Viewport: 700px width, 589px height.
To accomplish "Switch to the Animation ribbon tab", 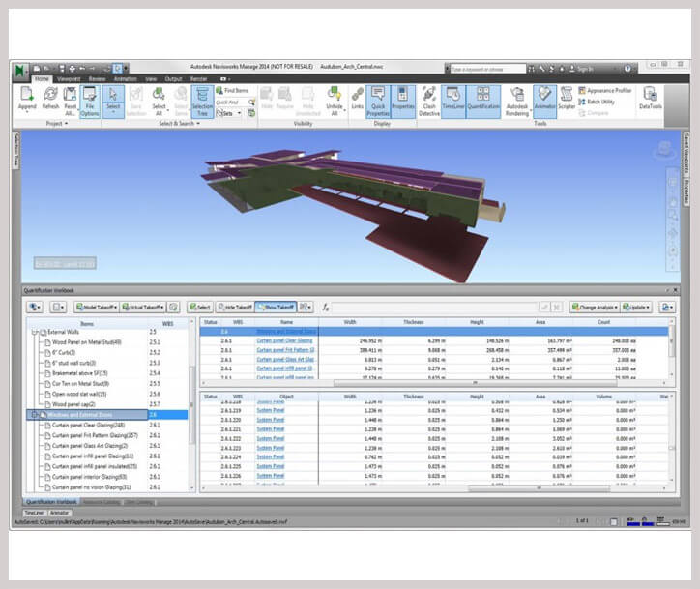I will click(x=126, y=79).
